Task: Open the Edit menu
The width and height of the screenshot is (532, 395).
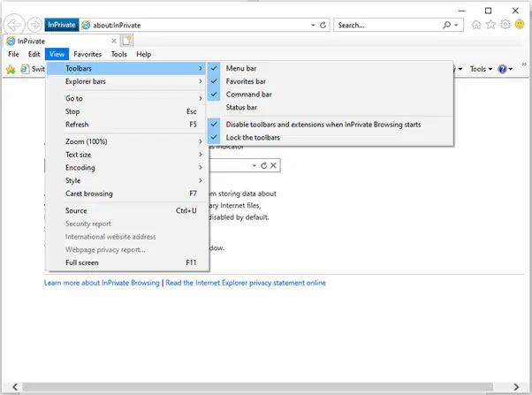Action: (x=34, y=54)
